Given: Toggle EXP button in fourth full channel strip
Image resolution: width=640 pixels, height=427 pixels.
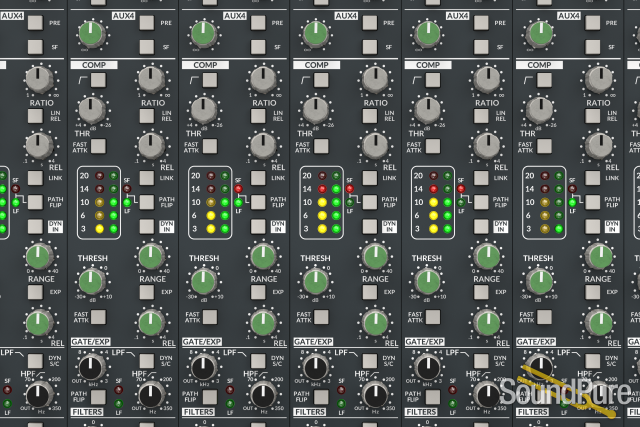Looking at the screenshot, I should [481, 292].
